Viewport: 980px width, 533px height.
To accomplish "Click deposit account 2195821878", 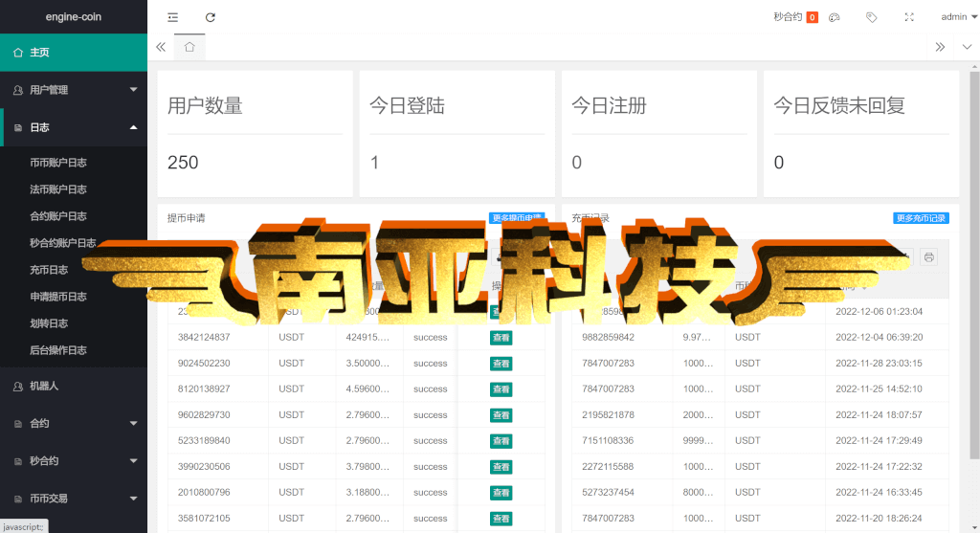I will (608, 415).
